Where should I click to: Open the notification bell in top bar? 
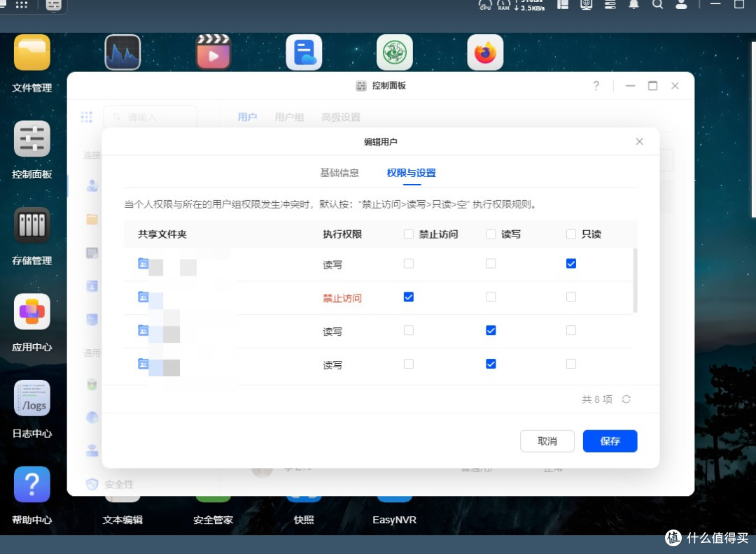point(634,5)
